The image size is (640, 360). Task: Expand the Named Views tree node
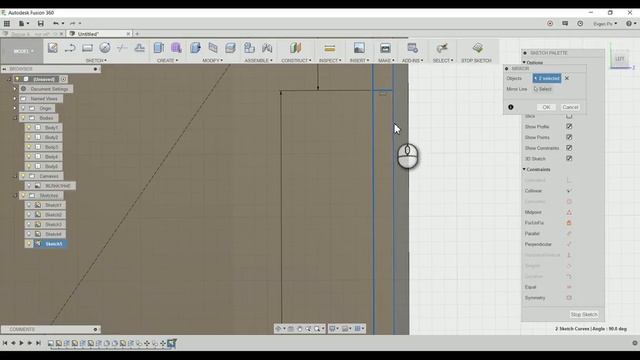(15, 98)
